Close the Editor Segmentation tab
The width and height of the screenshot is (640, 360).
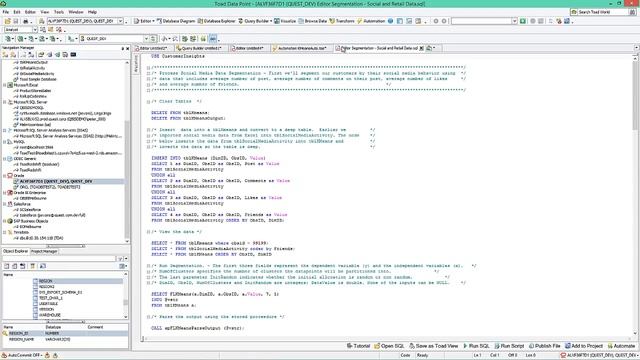[422, 48]
